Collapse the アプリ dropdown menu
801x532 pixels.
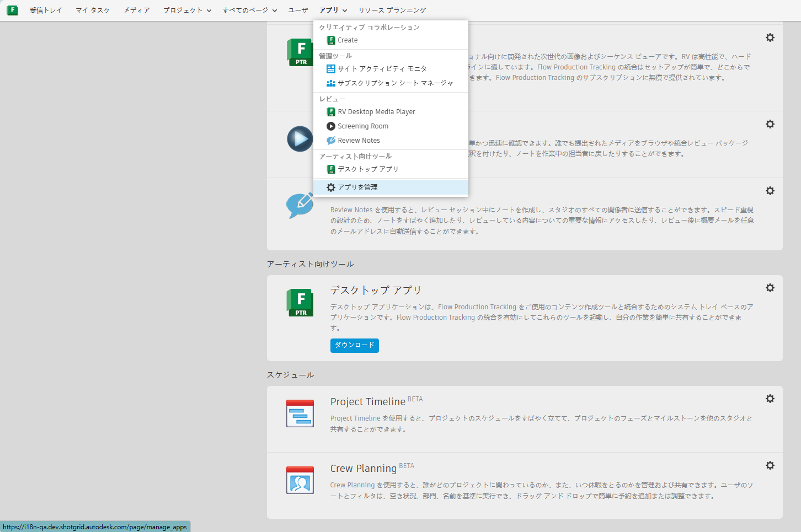333,10
